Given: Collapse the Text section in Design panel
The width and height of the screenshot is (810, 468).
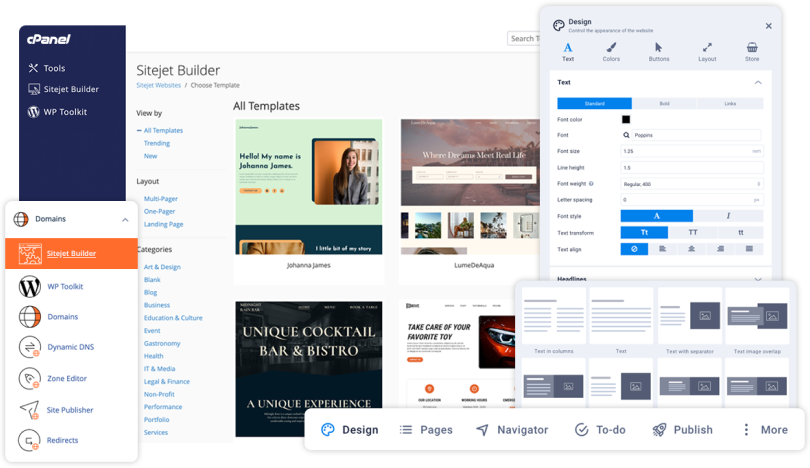Looking at the screenshot, I should click(758, 82).
